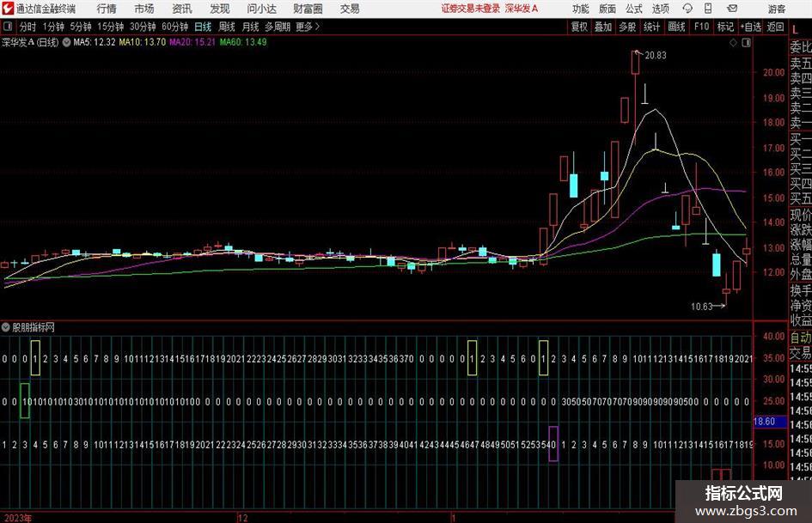Open the 发现 menu
The height and width of the screenshot is (523, 812).
pos(220,9)
